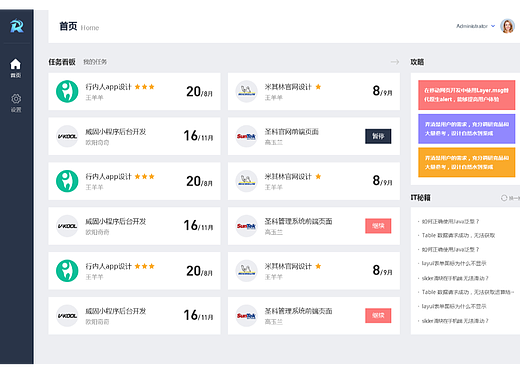Open the first layui表单 question link
This screenshot has width=520, height=390.
454,263
